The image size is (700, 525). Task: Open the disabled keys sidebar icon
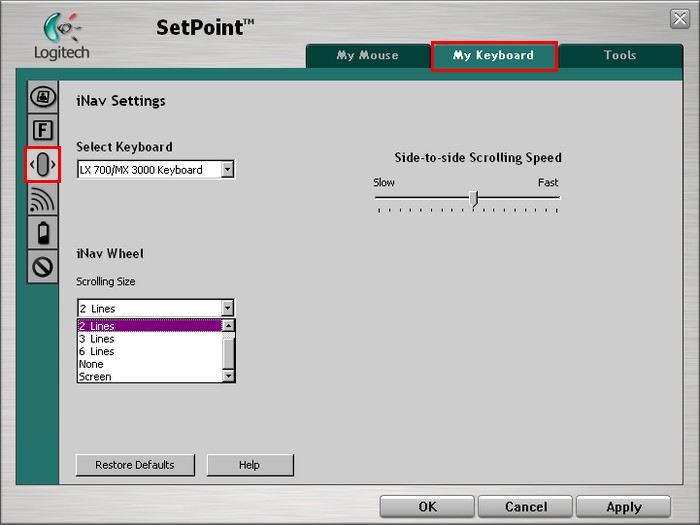42,267
